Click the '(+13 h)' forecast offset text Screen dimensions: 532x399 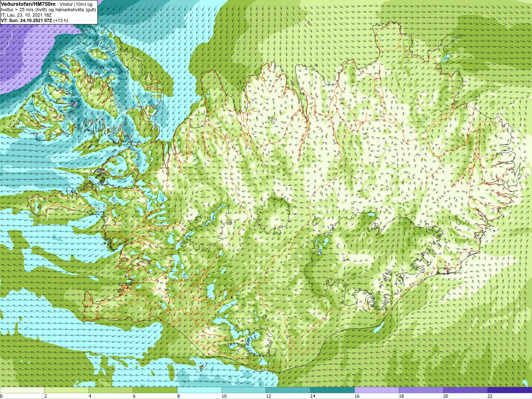tap(61, 20)
